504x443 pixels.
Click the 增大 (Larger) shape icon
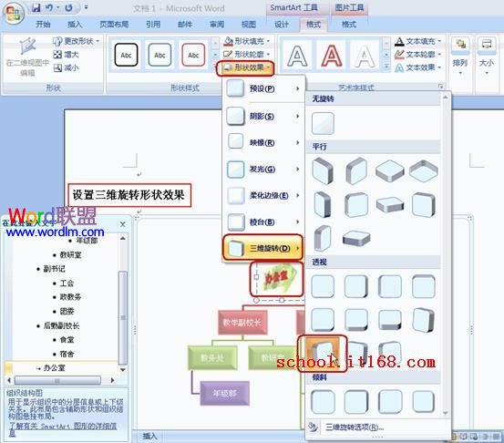coord(57,55)
